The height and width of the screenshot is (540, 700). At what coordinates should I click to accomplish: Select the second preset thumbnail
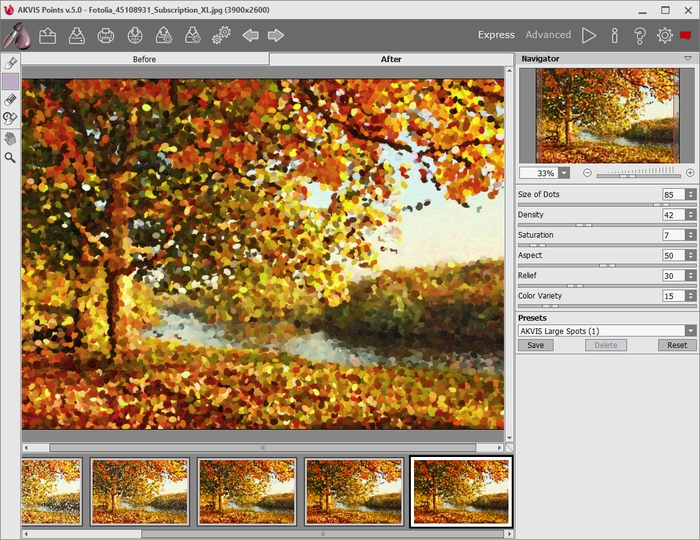tap(139, 491)
